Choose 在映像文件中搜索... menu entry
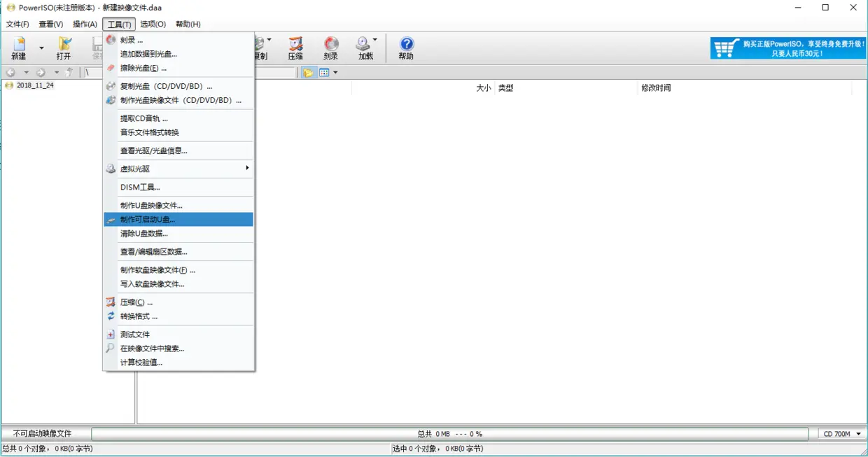Viewport: 868px width, 457px height. [178, 348]
